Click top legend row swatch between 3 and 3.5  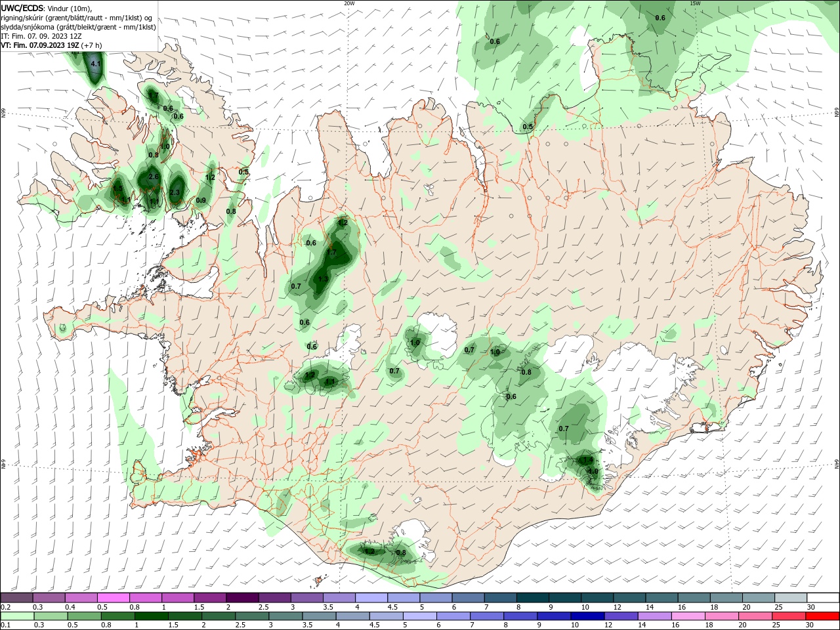click(x=307, y=597)
